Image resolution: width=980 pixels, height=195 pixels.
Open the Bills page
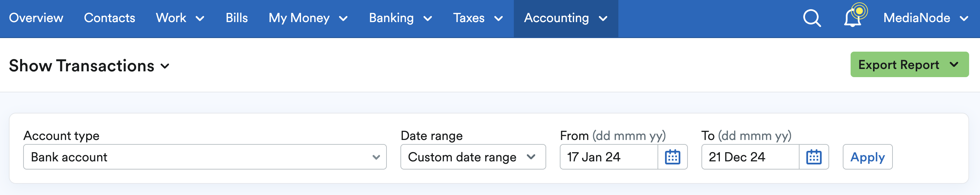point(237,18)
